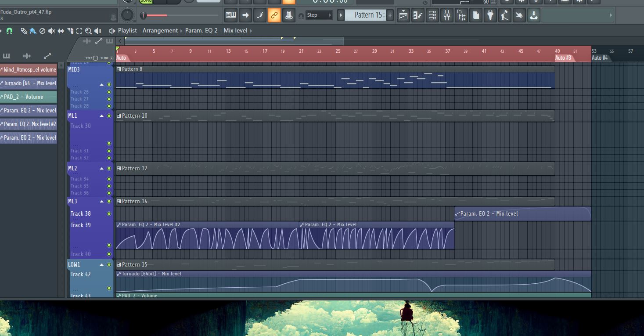Open the Playlist view button
The image size is (644, 336).
403,16
